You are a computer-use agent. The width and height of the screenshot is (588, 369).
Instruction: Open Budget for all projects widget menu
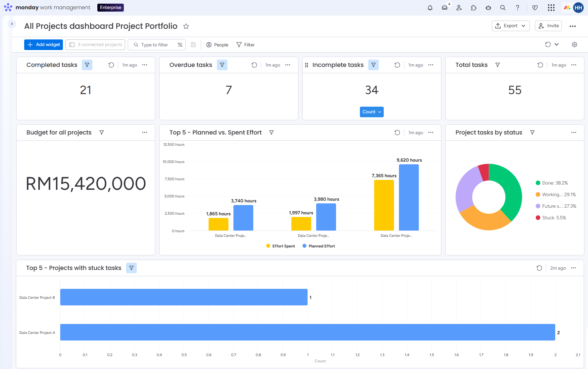[x=145, y=132]
